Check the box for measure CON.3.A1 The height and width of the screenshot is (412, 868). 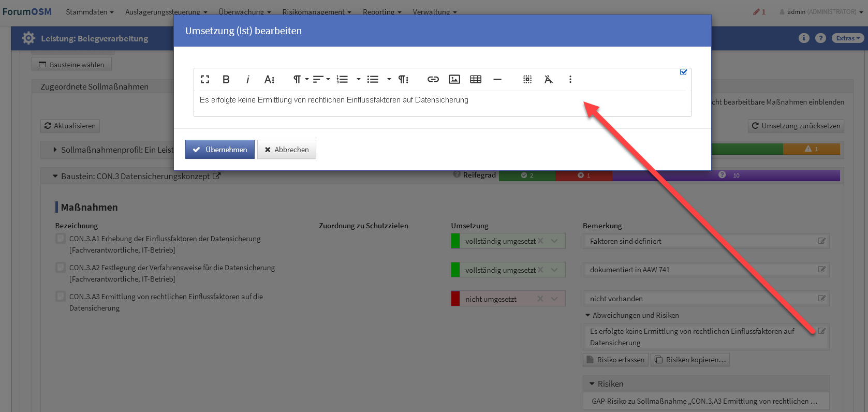pos(61,239)
